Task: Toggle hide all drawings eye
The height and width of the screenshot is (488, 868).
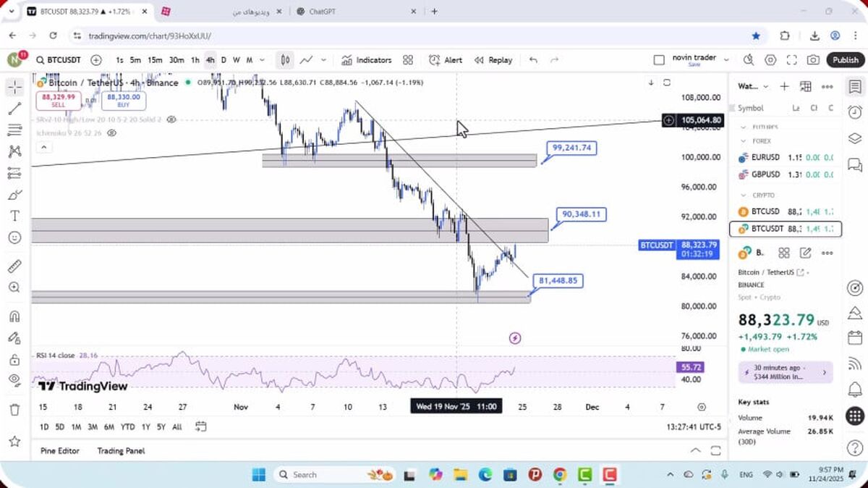Action: [14, 379]
